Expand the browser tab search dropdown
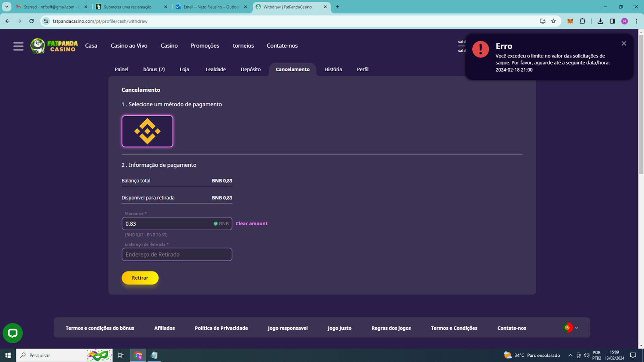Image resolution: width=644 pixels, height=362 pixels. (x=6, y=7)
